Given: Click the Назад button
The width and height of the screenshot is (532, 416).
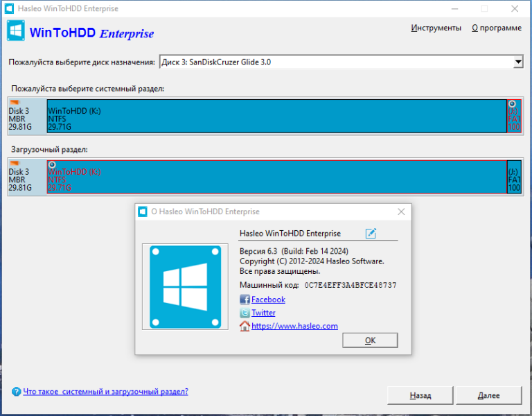Looking at the screenshot, I should pos(420,395).
